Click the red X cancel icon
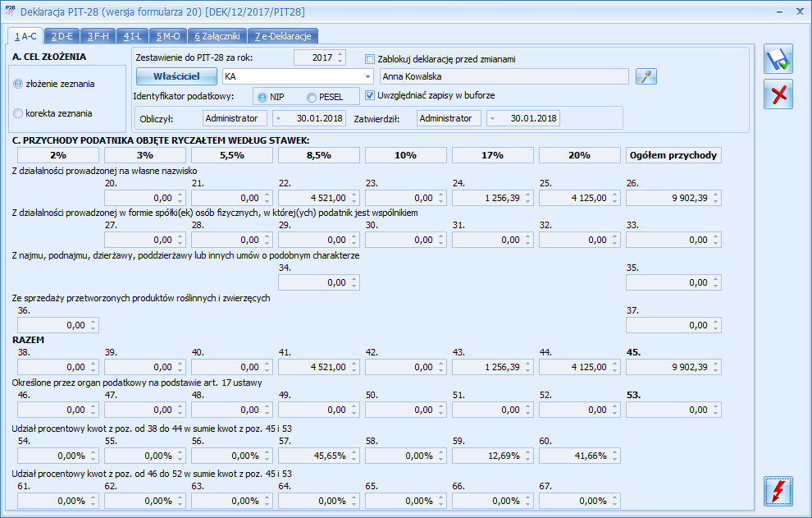Viewport: 812px width, 518px height. (x=778, y=94)
